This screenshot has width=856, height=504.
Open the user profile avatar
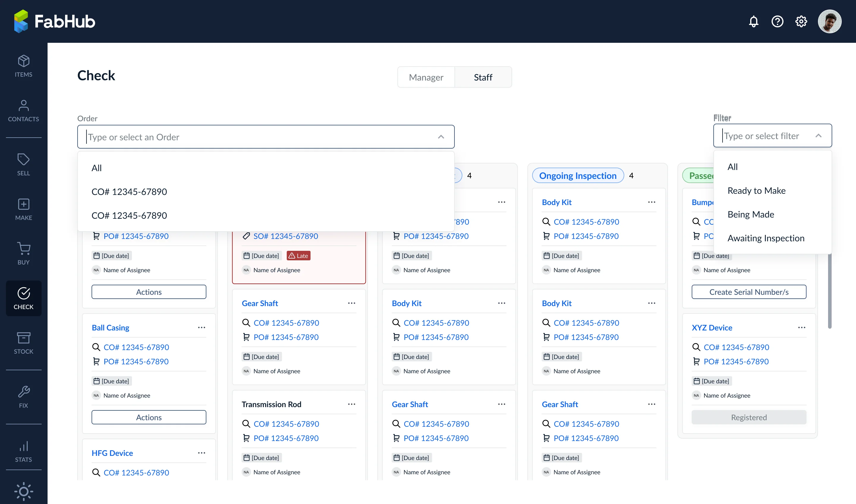pos(830,21)
